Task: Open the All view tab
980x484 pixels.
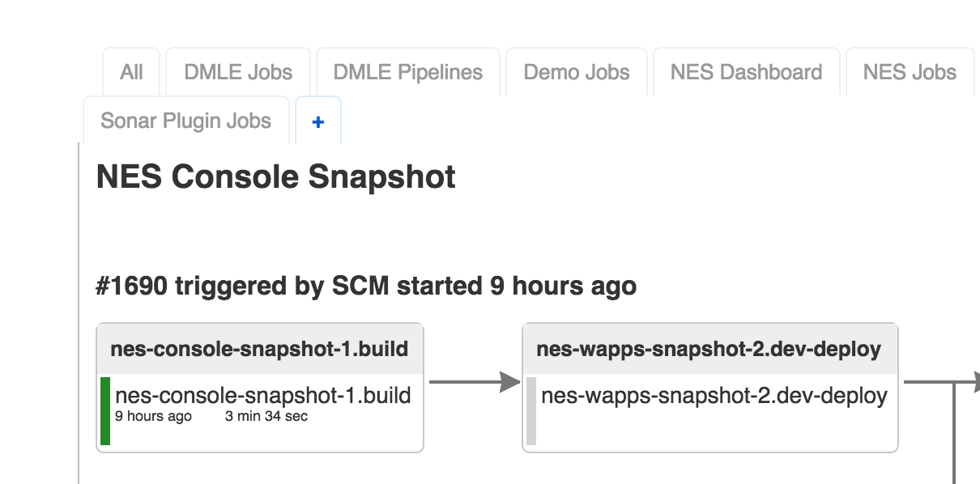Action: [131, 72]
